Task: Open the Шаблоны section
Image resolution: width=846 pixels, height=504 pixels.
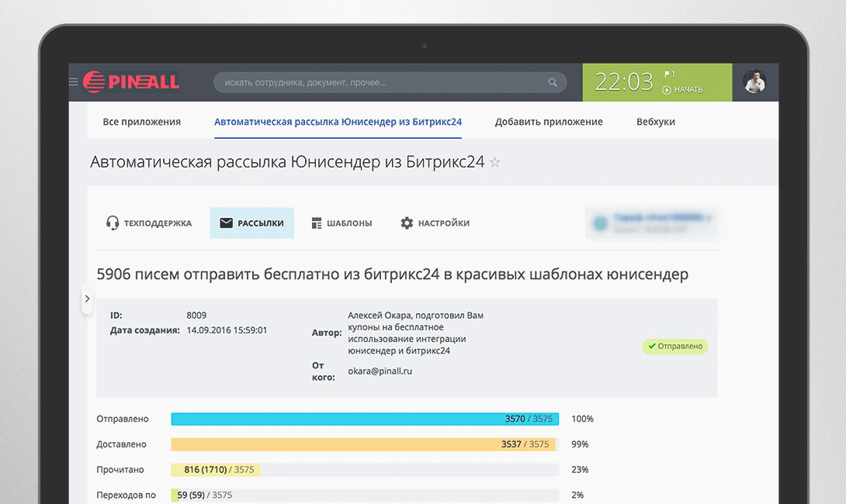Action: (x=342, y=223)
